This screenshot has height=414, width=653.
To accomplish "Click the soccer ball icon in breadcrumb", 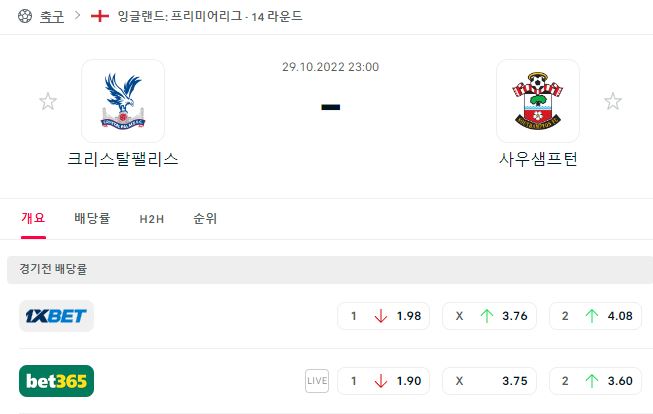I will (x=25, y=16).
